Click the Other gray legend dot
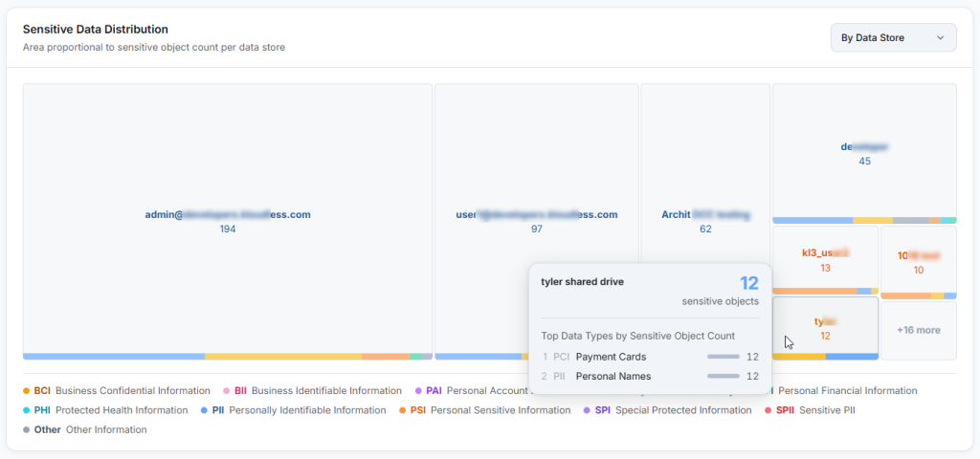Screen dimensions: 980x459 [x=26, y=430]
